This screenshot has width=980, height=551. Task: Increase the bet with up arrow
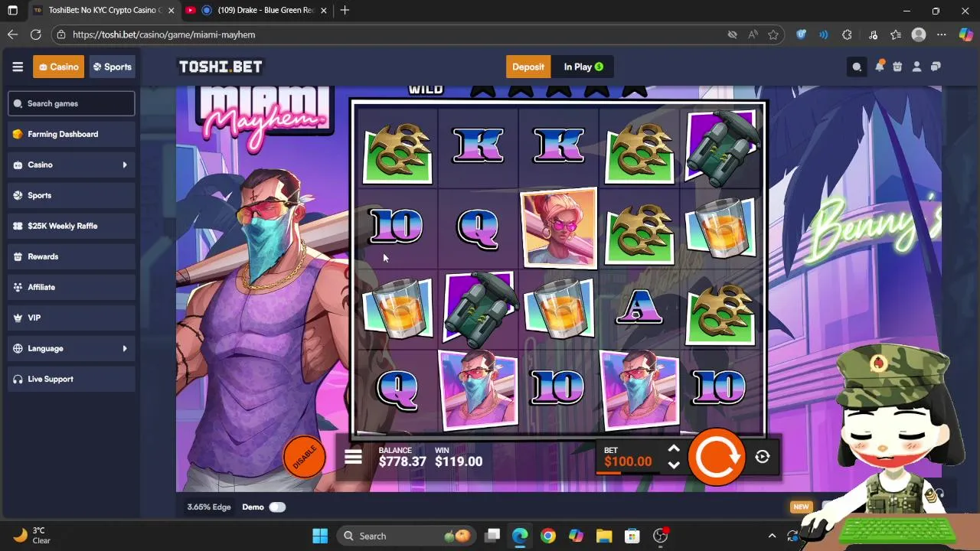(x=674, y=449)
